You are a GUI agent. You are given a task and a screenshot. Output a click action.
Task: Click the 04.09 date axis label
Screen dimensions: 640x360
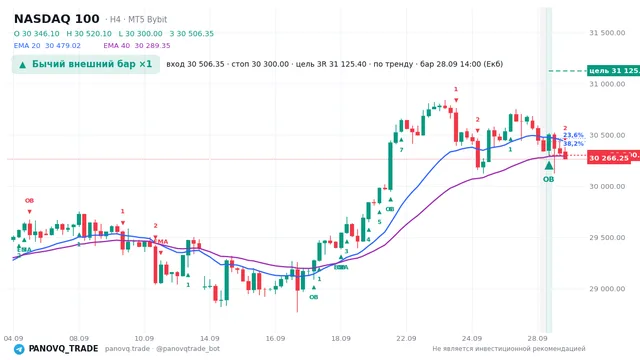point(13,338)
